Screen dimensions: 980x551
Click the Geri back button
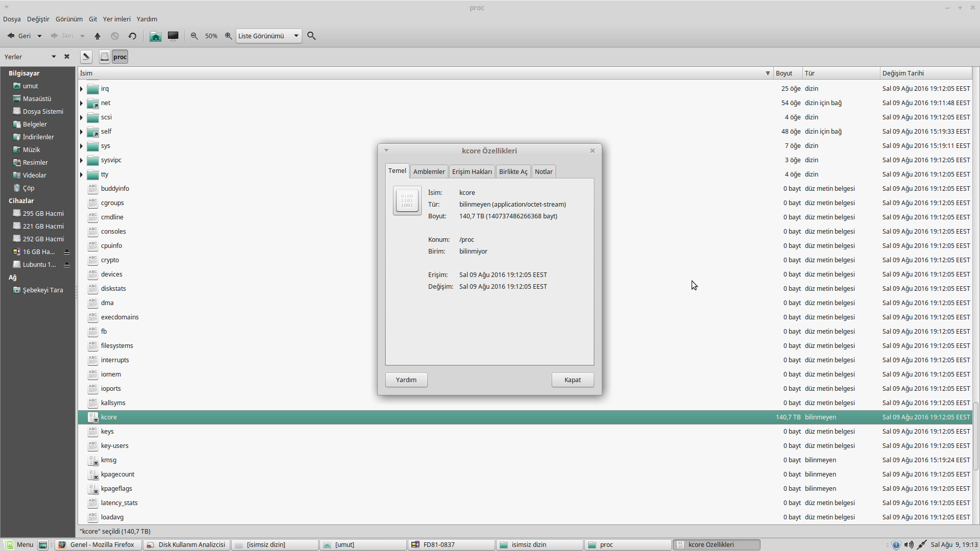(19, 36)
